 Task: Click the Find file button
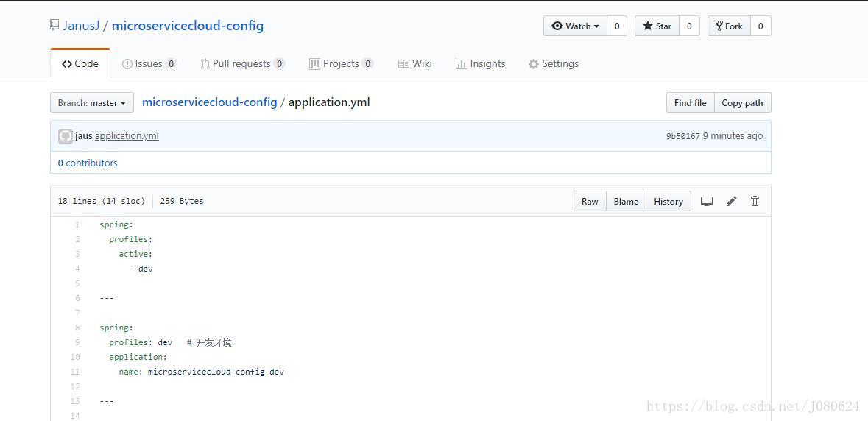click(x=691, y=102)
